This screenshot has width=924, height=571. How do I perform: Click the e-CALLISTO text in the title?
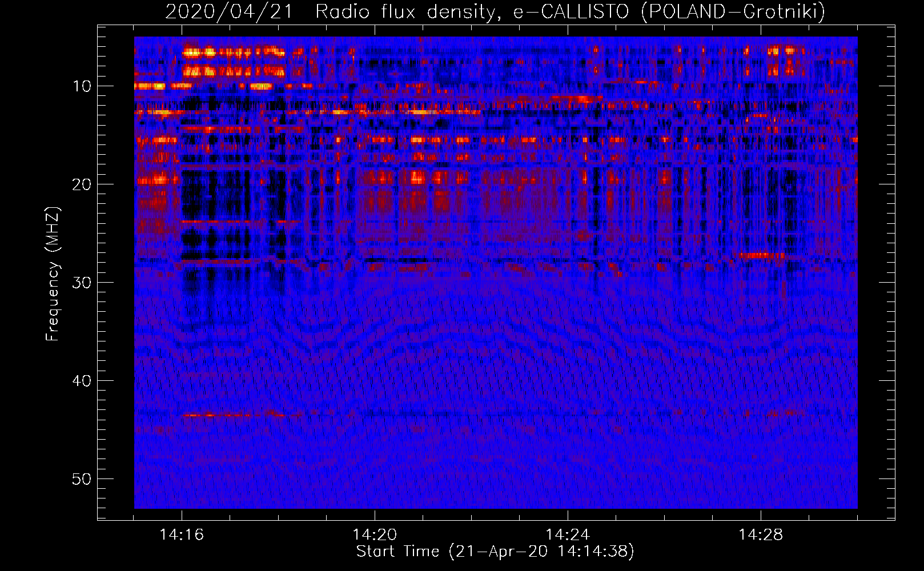(x=571, y=11)
